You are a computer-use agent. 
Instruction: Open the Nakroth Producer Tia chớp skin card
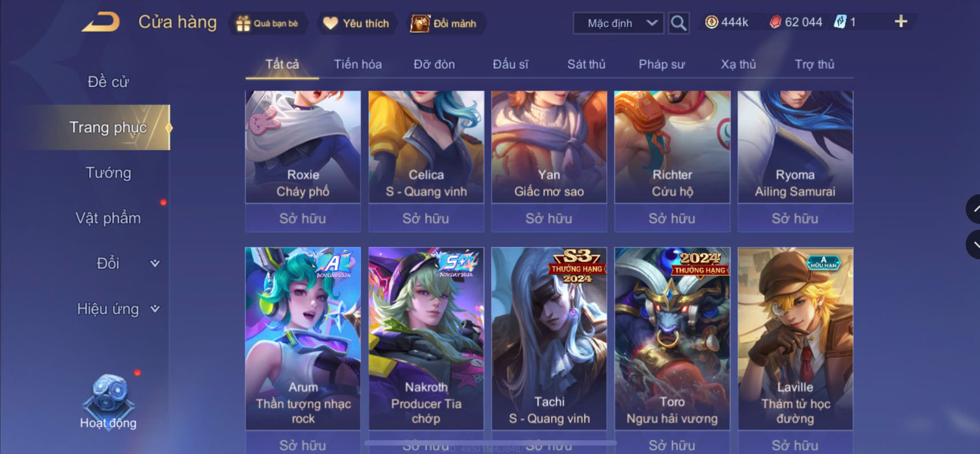pos(426,338)
